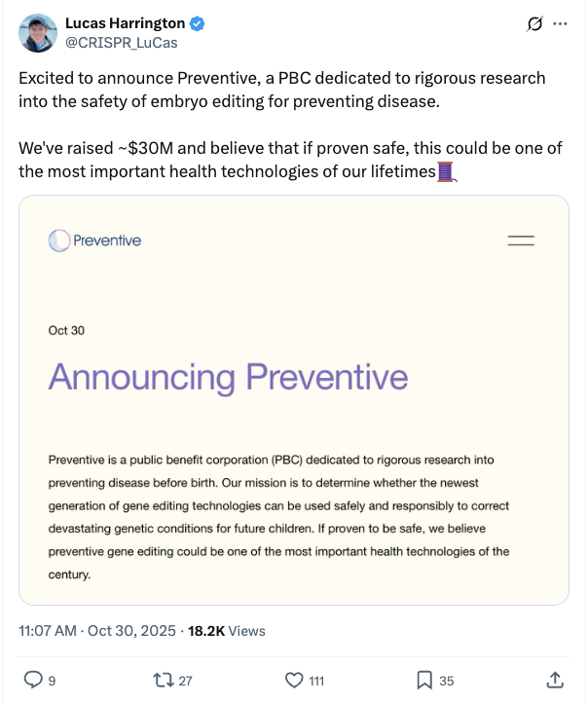The image size is (588, 703).
Task: Click the @CRISPR_LuCas handle
Action: click(x=121, y=42)
